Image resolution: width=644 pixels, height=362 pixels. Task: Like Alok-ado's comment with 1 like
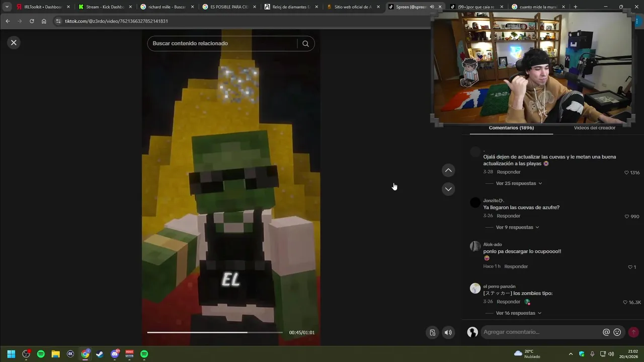click(x=632, y=267)
